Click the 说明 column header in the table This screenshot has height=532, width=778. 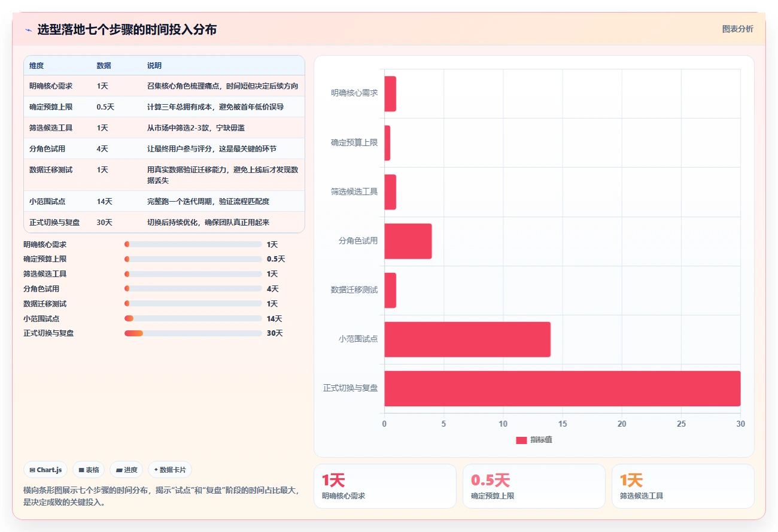tap(154, 66)
